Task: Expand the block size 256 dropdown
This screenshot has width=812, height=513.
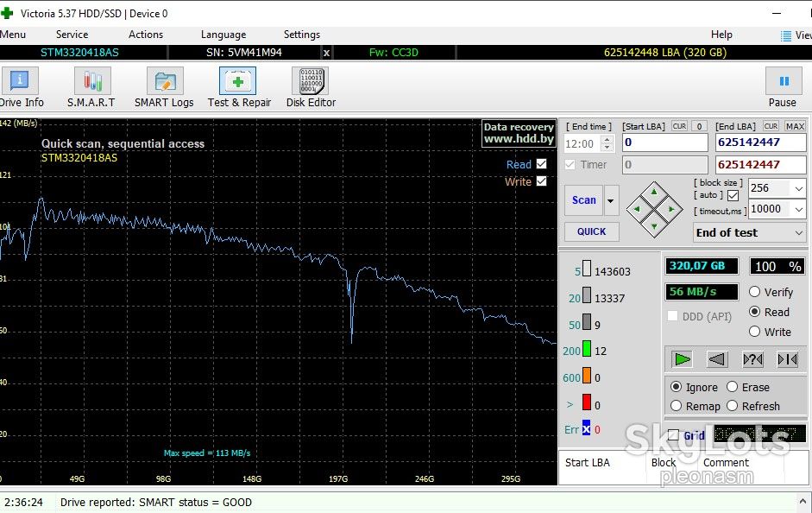Action: point(798,188)
